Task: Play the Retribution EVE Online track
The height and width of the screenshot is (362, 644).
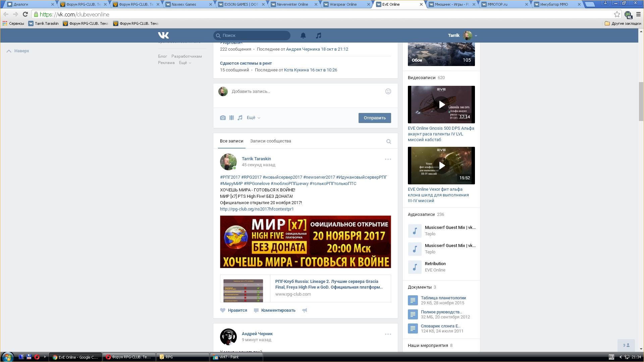Action: point(415,267)
